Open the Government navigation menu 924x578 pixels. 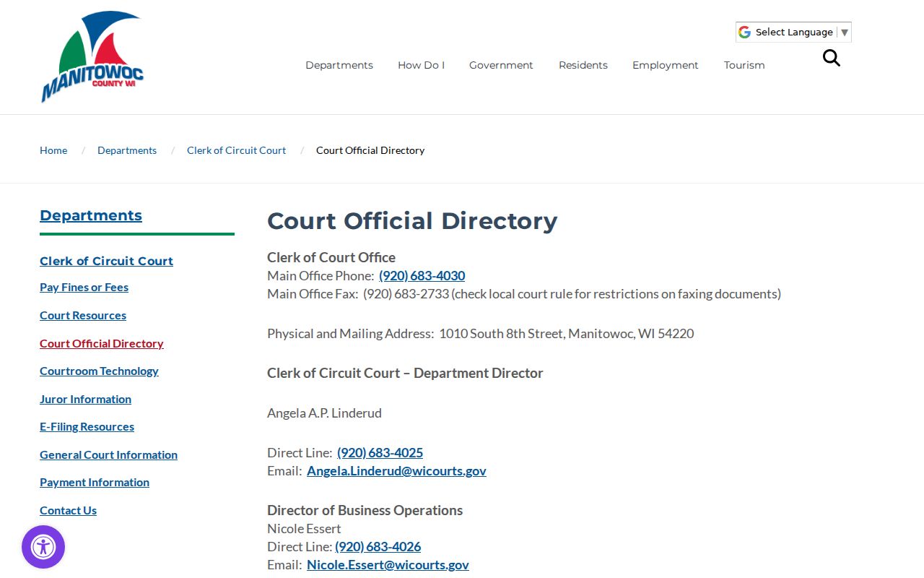tap(501, 65)
